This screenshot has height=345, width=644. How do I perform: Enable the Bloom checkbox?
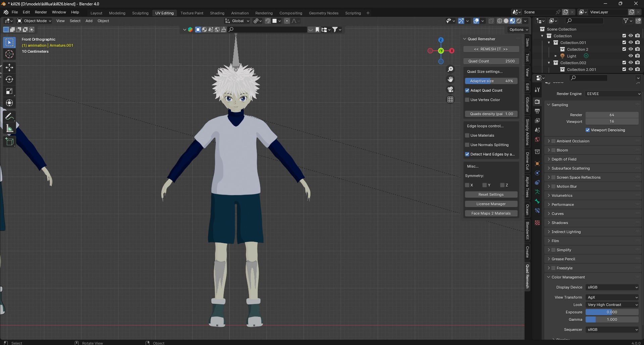click(553, 150)
